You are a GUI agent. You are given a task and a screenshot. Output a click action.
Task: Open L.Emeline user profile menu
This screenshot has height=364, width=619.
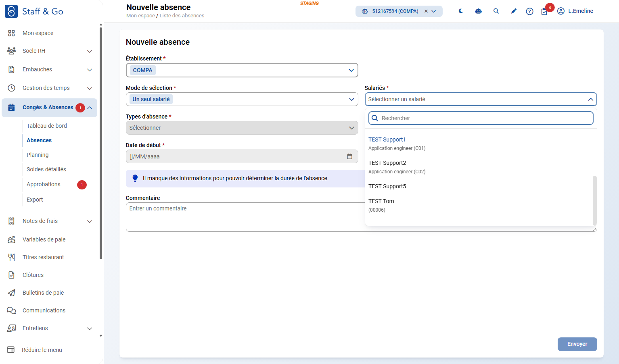[575, 11]
